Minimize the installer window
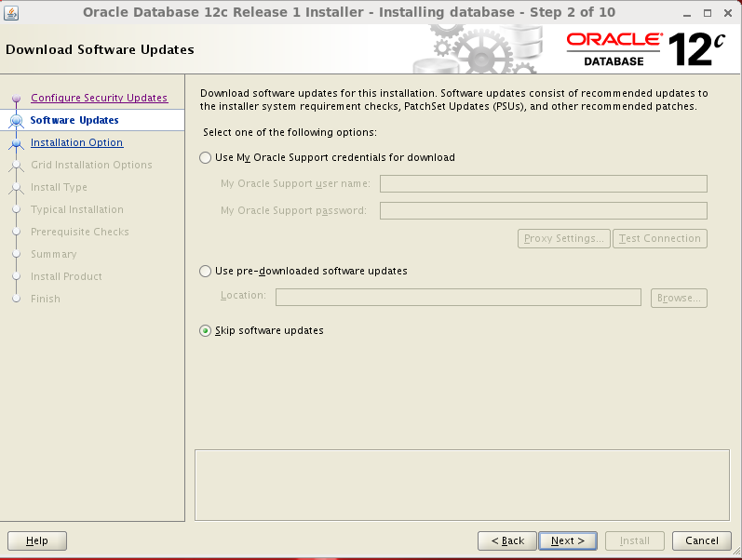This screenshot has height=560, width=742. [687, 13]
